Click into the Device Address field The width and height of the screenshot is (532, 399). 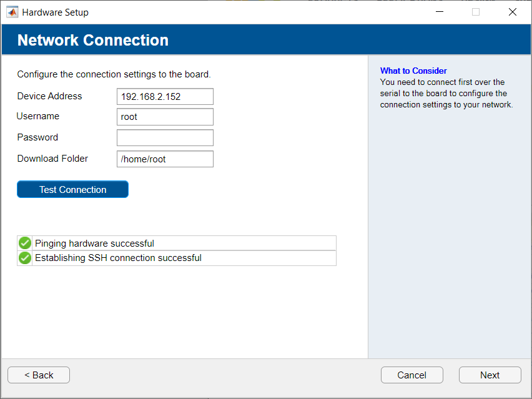[165, 97]
